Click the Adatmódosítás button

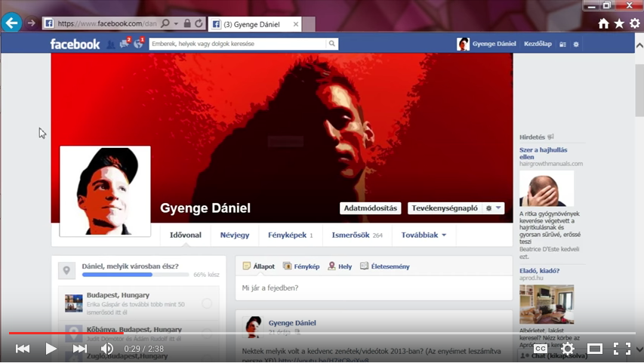click(x=371, y=208)
